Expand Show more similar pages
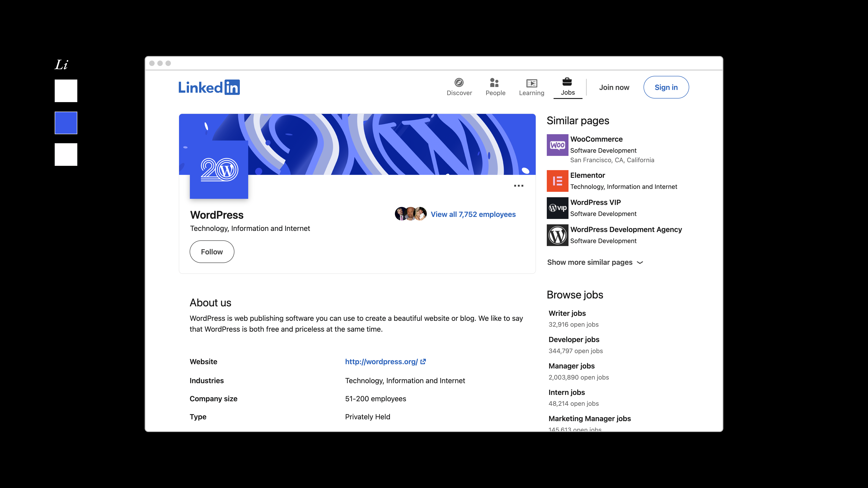Viewport: 868px width, 488px height. tap(595, 262)
